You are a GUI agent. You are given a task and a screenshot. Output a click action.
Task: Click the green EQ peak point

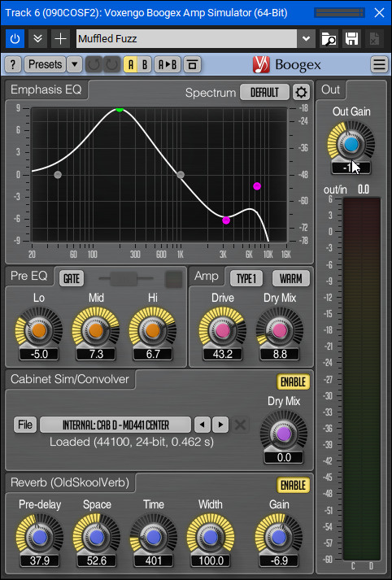119,109
